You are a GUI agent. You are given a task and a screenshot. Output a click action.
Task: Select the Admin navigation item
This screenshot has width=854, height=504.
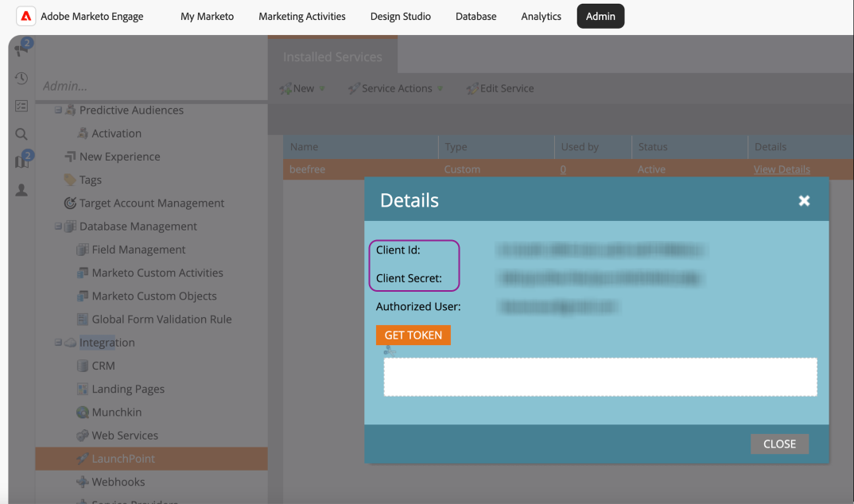pyautogui.click(x=600, y=17)
